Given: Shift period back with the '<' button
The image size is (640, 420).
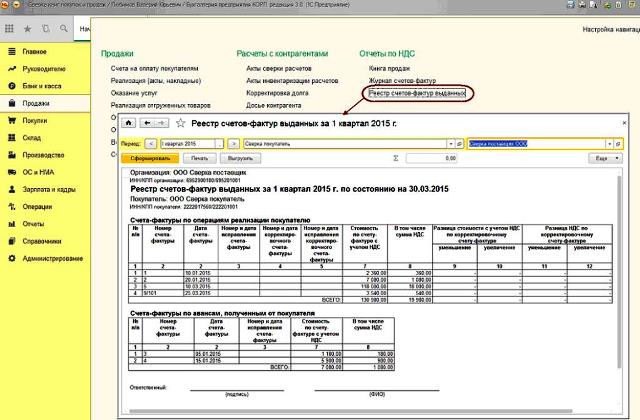Looking at the screenshot, I should point(151,143).
